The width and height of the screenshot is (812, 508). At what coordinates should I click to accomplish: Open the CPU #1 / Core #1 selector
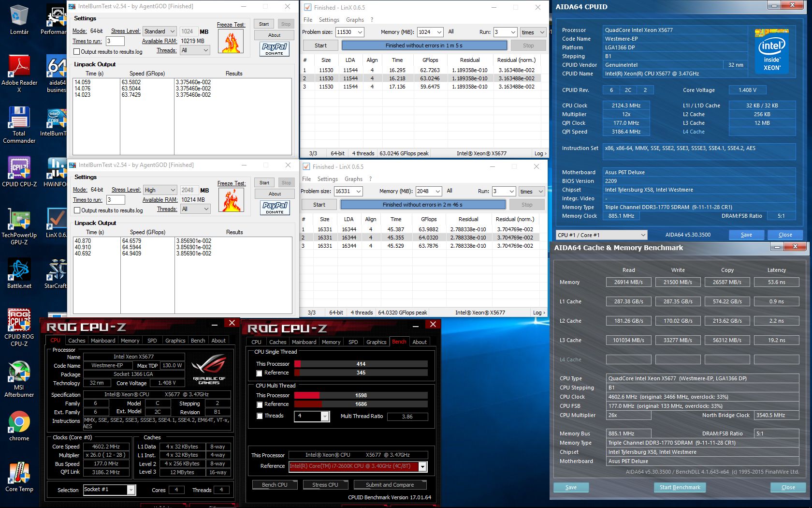coord(601,235)
